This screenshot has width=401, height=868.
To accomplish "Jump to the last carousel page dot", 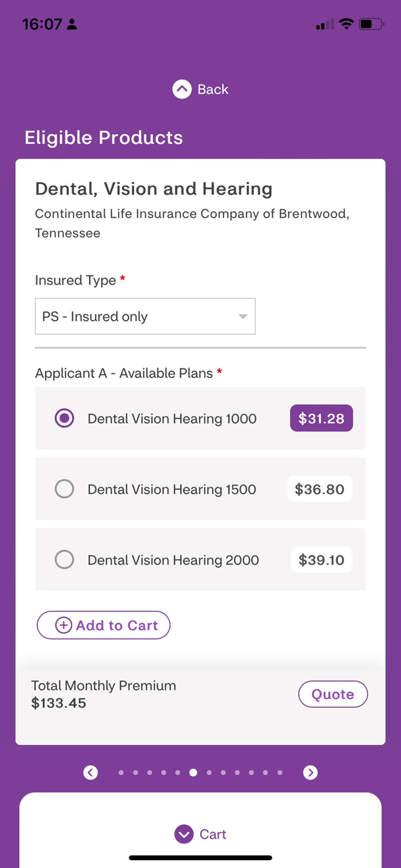I will coord(280,772).
